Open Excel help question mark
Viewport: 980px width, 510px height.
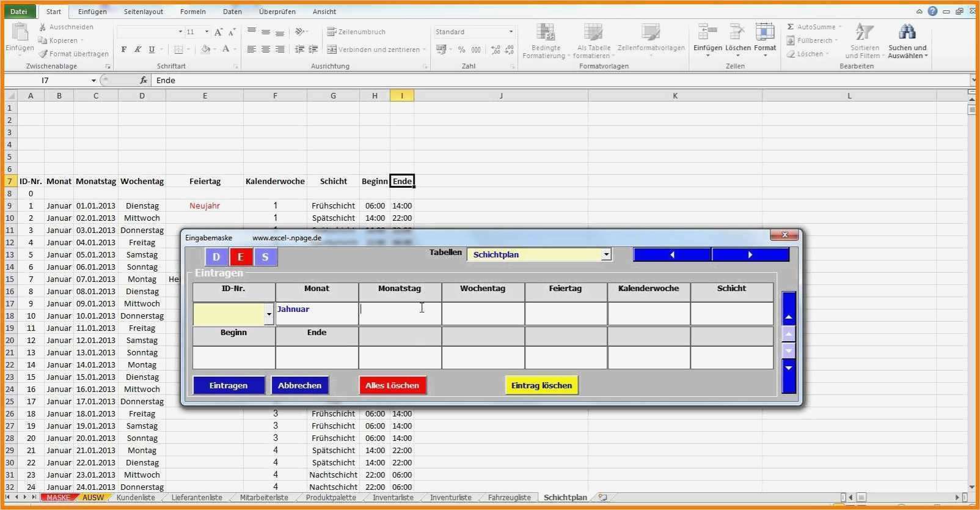932,11
